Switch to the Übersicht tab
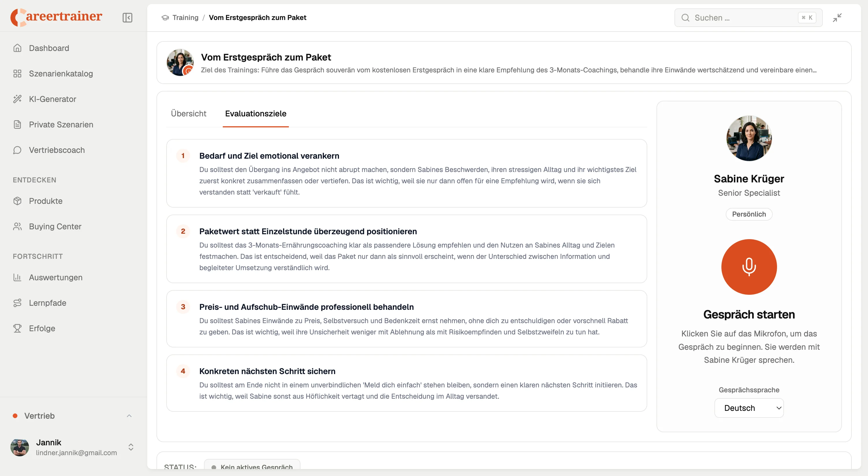868x476 pixels. point(188,114)
